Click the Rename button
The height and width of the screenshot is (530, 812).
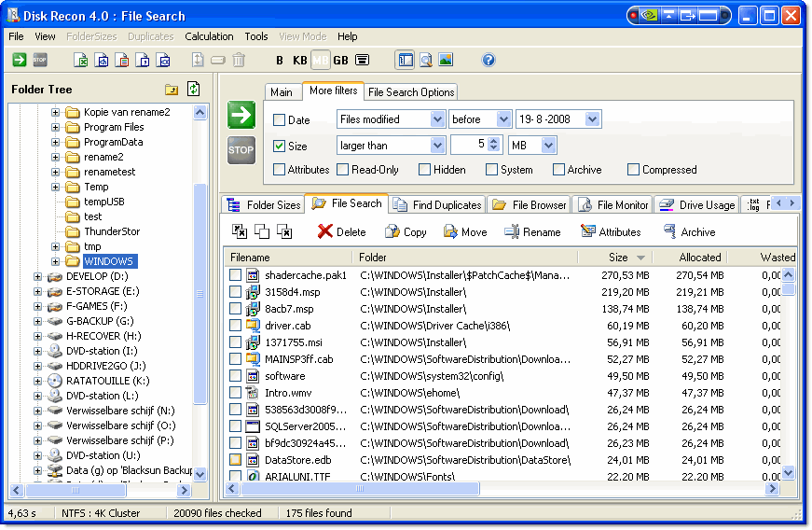click(533, 232)
